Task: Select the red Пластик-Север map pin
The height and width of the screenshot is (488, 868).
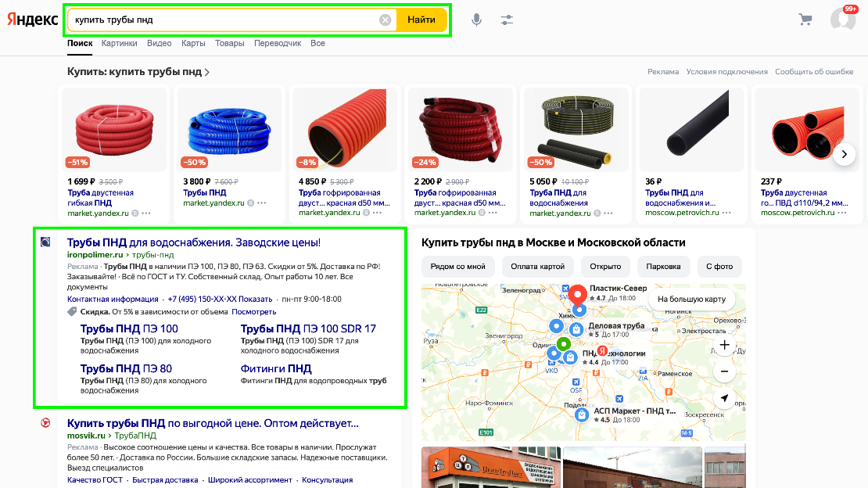Action: tap(578, 294)
